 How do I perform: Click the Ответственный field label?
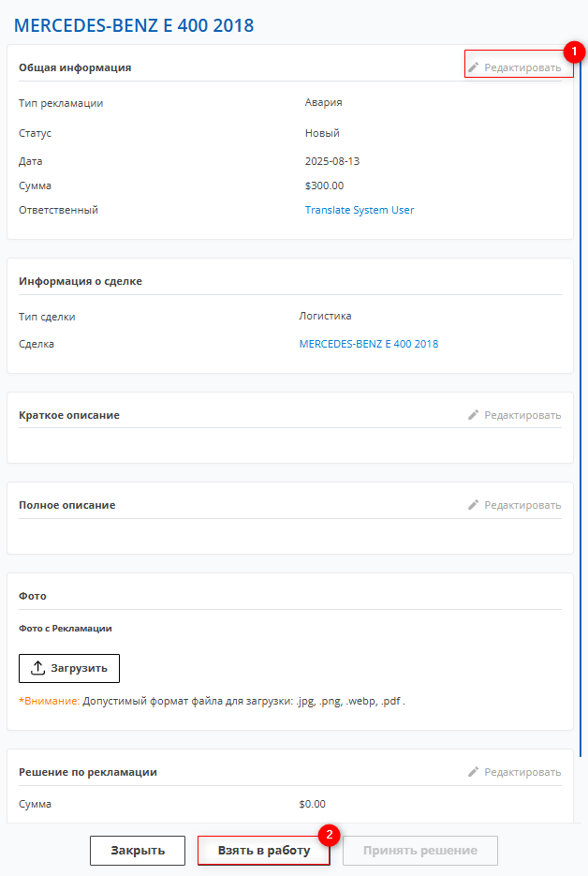(59, 210)
